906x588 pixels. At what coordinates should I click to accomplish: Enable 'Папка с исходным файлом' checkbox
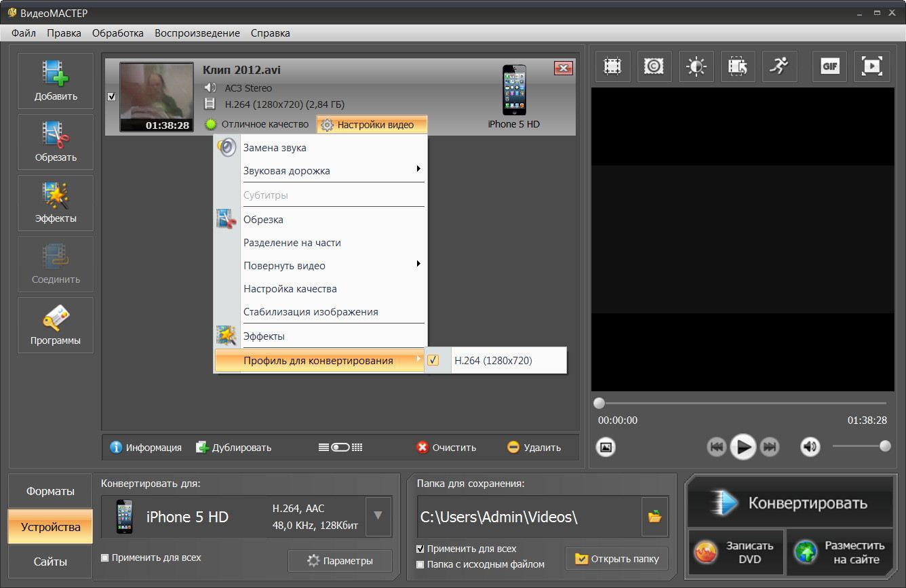pyautogui.click(x=420, y=564)
